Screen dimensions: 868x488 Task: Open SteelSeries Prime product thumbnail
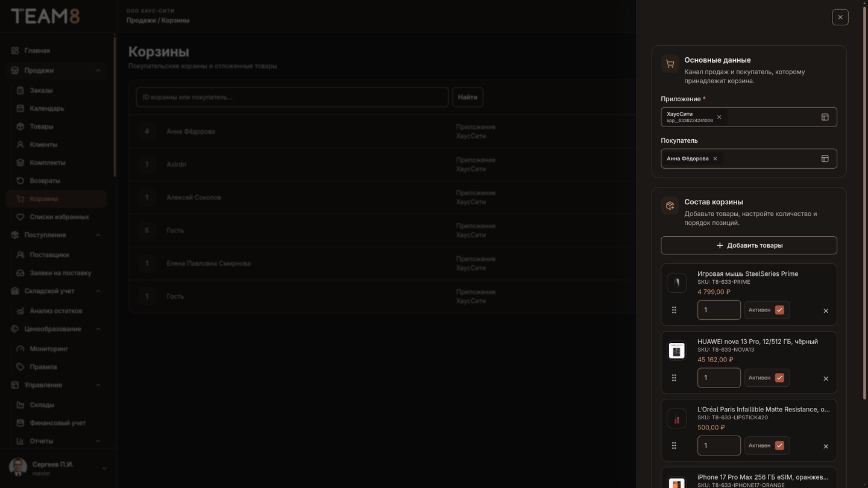(676, 283)
